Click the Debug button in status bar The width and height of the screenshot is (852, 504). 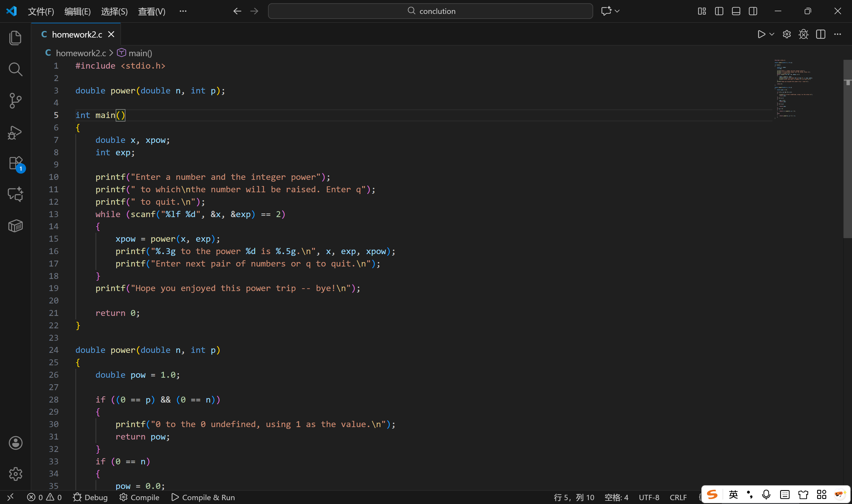click(x=90, y=497)
